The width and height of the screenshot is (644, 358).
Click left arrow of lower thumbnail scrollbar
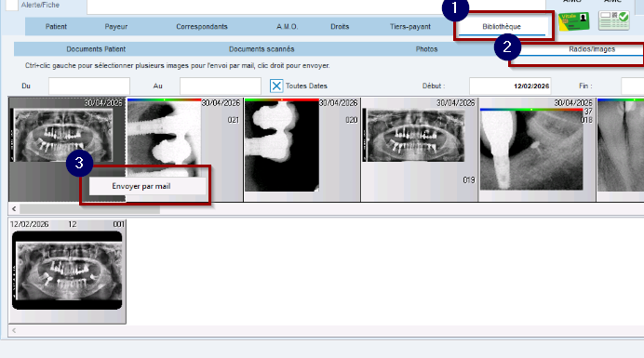pos(14,330)
